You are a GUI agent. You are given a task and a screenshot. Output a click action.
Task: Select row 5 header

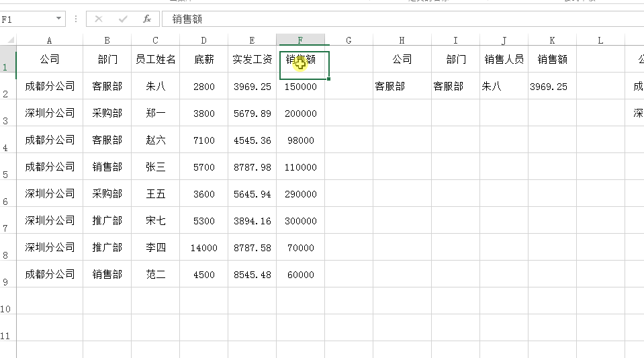[x=8, y=167]
